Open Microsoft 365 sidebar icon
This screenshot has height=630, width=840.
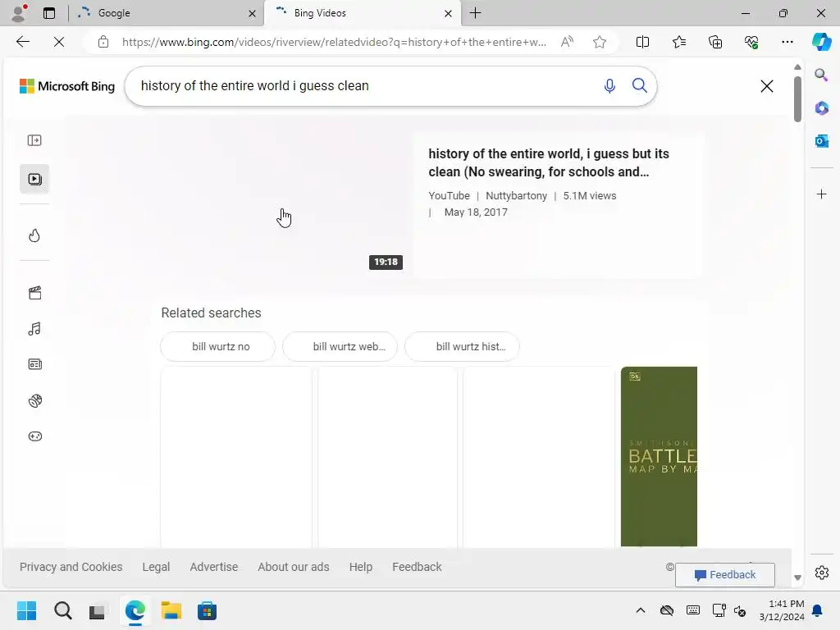click(x=821, y=108)
